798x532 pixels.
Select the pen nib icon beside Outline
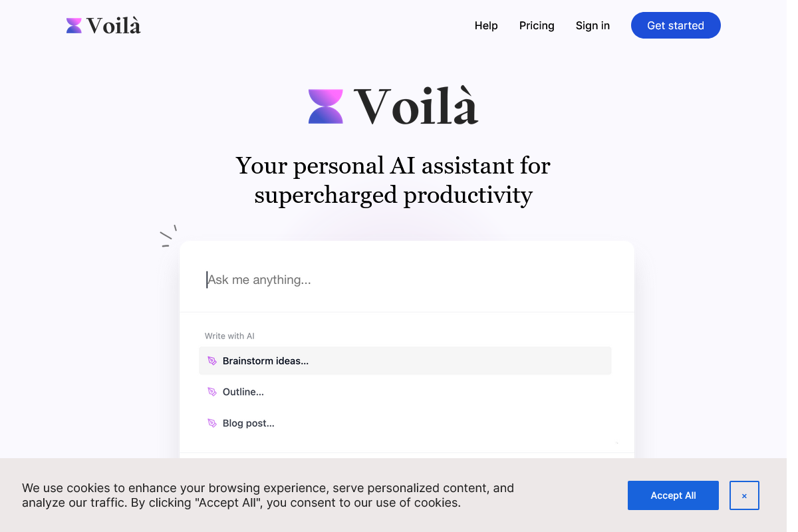[212, 392]
